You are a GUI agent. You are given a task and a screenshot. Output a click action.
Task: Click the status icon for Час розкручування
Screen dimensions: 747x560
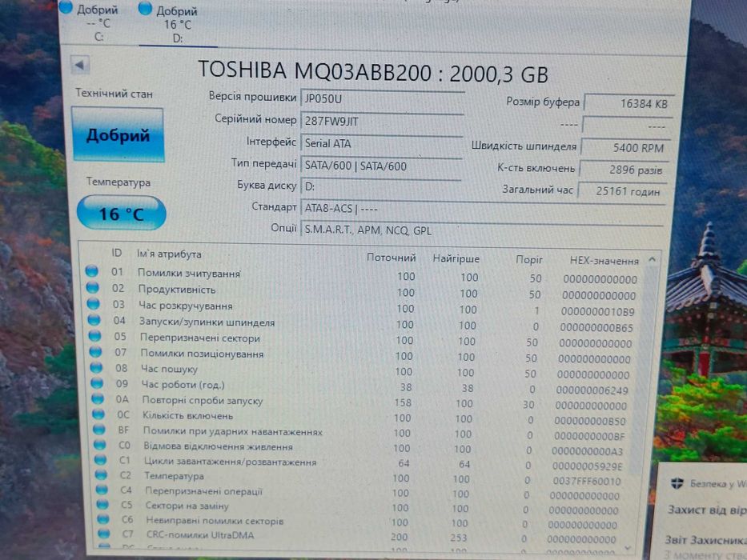pos(94,304)
